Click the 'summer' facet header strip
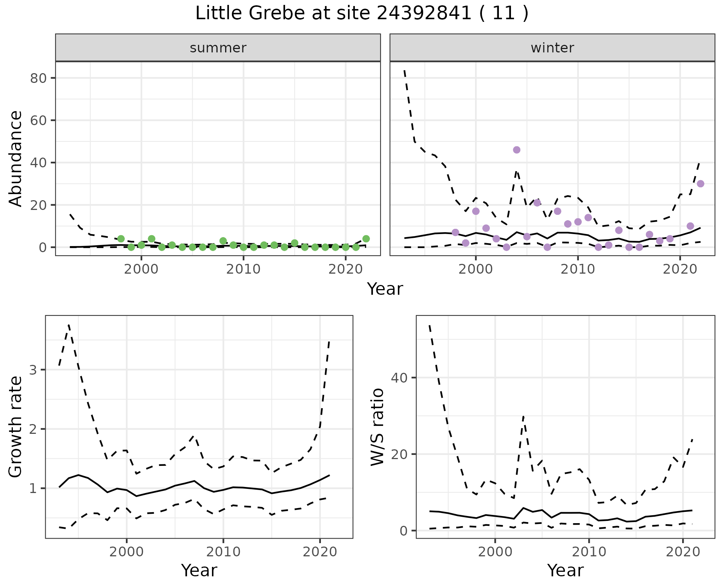The image size is (724, 588). (218, 48)
